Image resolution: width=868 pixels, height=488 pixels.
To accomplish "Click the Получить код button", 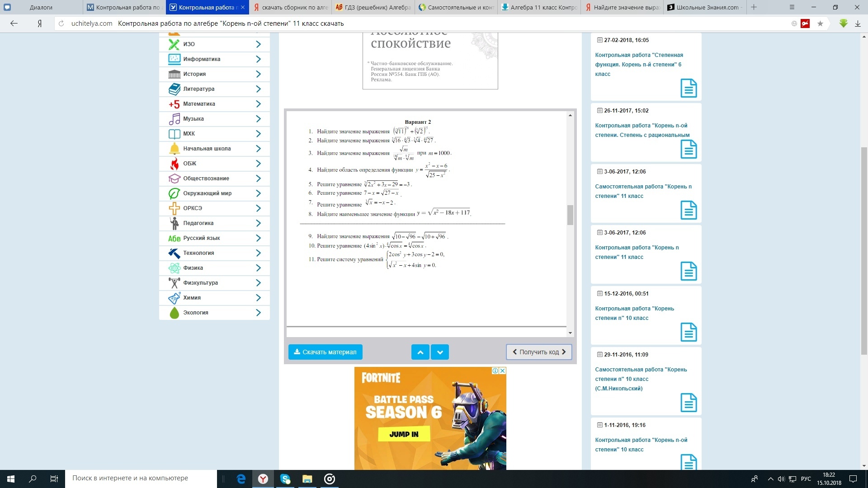I will click(x=539, y=352).
